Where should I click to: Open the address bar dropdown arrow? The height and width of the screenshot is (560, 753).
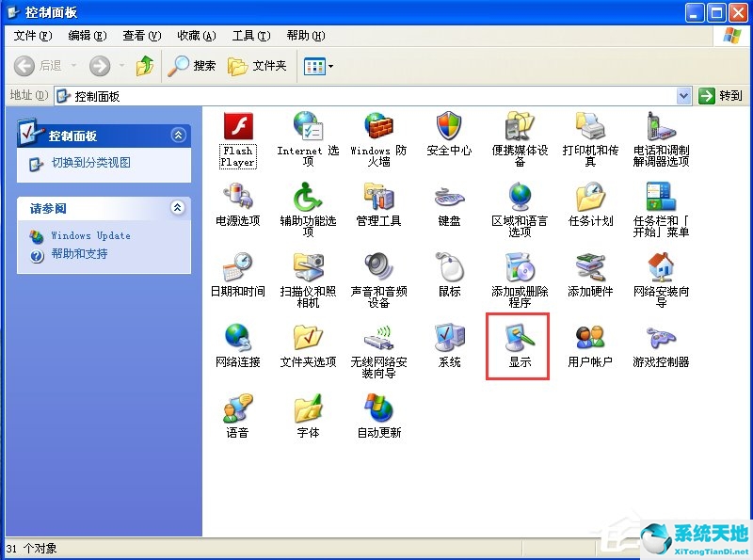(682, 95)
